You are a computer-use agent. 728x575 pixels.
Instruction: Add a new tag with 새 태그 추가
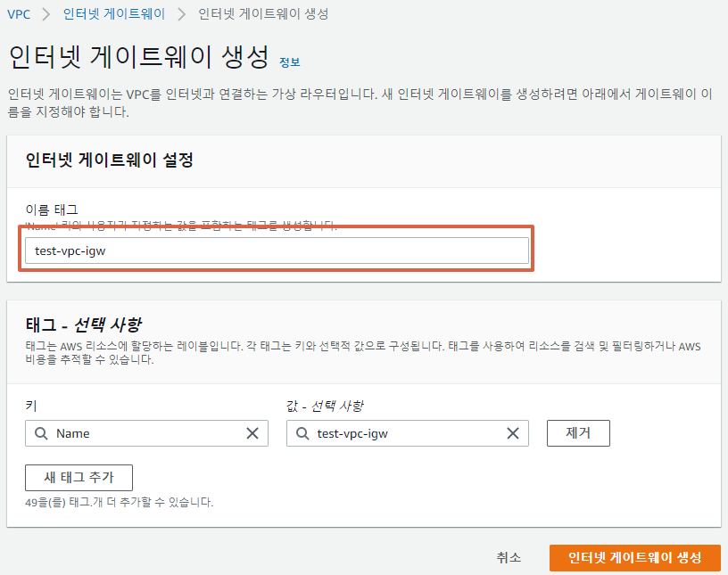click(79, 478)
